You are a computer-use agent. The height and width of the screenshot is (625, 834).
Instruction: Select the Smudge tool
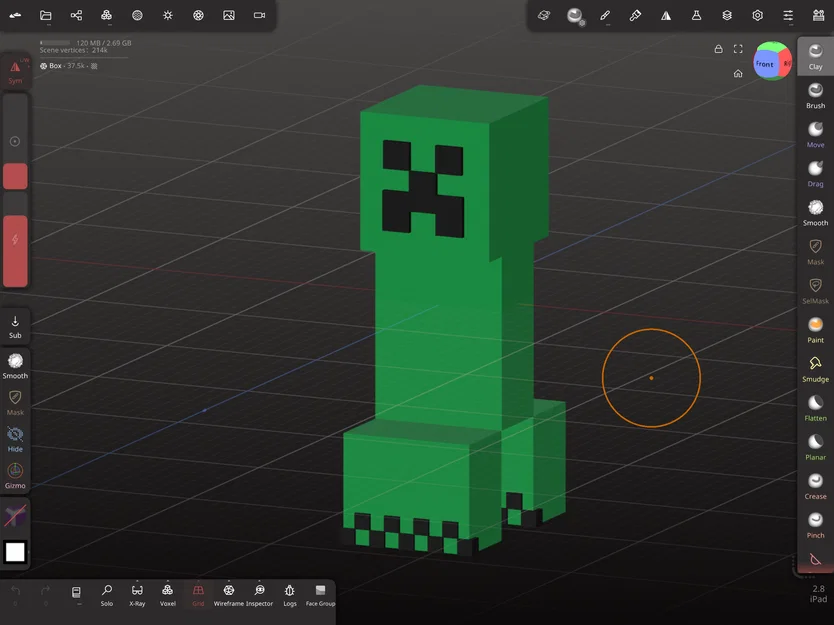click(815, 369)
